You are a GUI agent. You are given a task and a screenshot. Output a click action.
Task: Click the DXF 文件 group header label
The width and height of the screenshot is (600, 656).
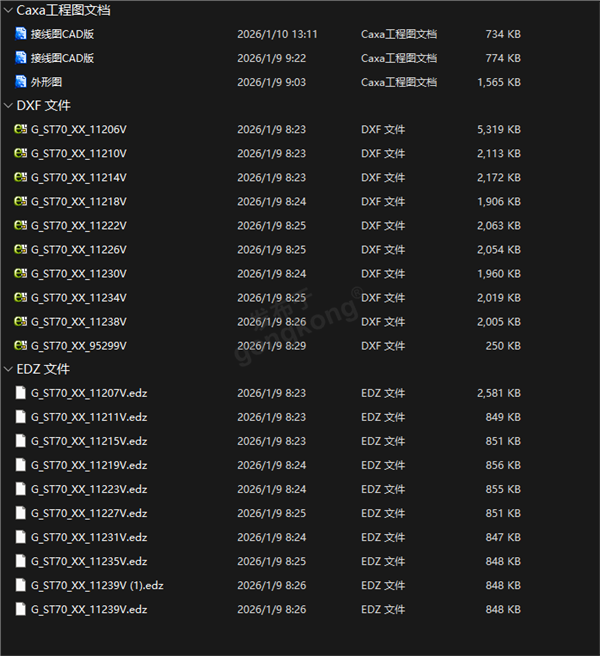44,105
